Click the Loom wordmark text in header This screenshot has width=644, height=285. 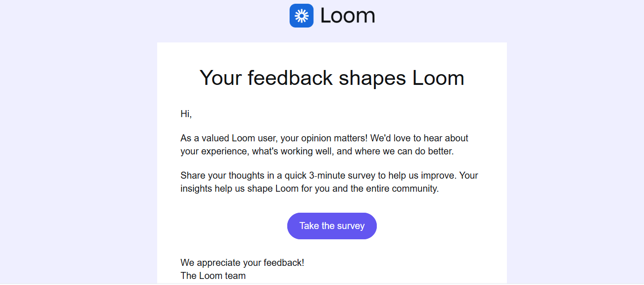click(347, 16)
